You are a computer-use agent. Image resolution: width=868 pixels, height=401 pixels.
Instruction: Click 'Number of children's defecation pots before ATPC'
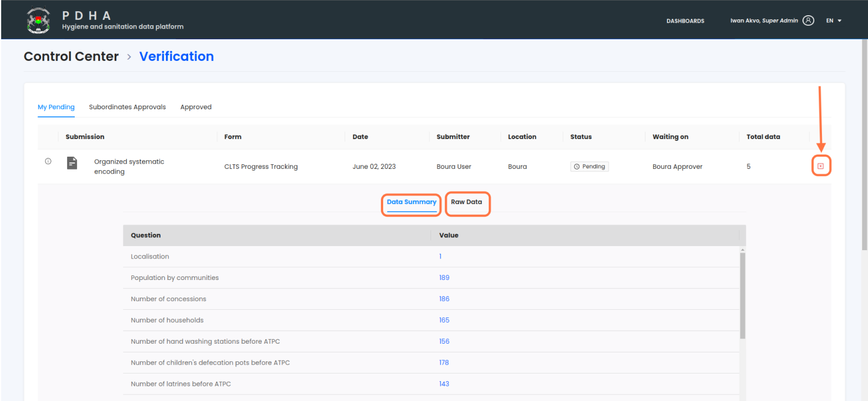[x=210, y=362]
